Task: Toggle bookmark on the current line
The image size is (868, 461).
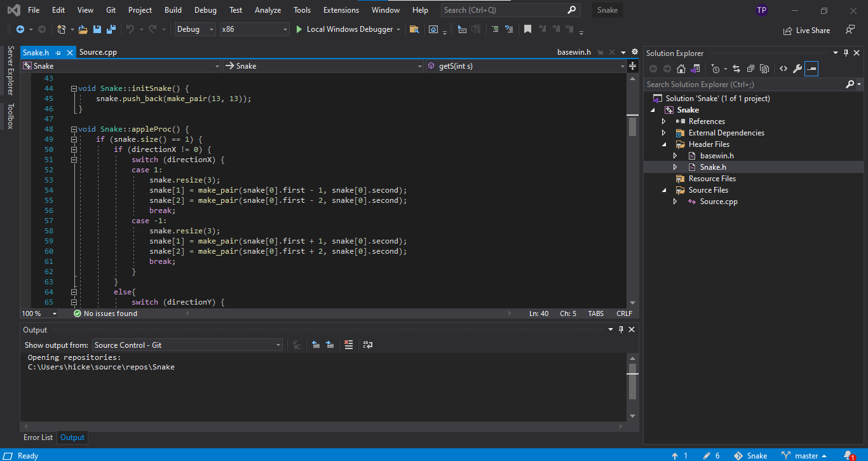Action: 527,29
